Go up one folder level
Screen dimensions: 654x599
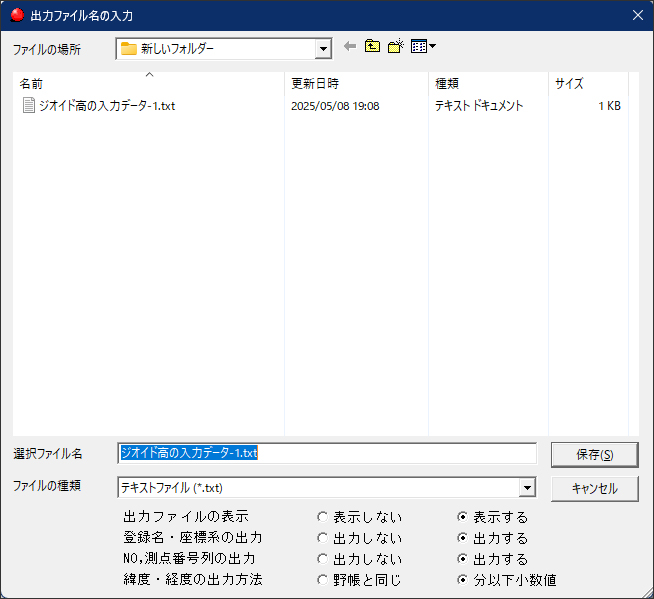coord(372,46)
